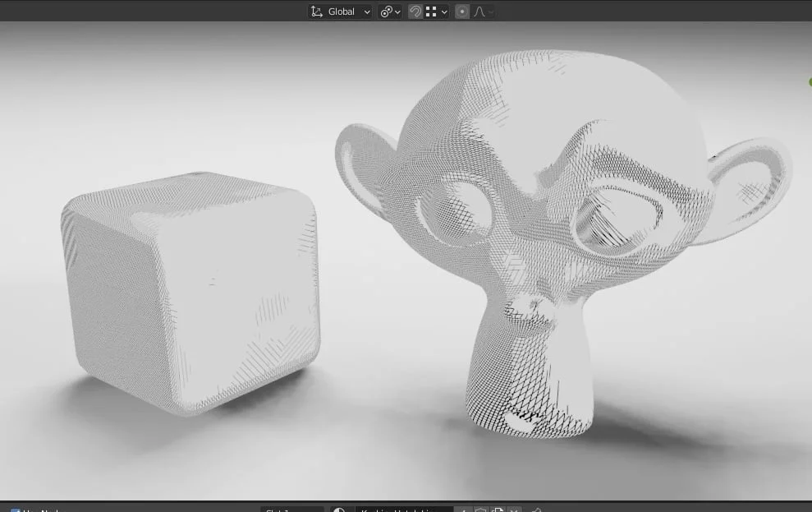Enable the Use Nodes checkbox
Image resolution: width=812 pixels, height=512 pixels.
(x=16, y=509)
